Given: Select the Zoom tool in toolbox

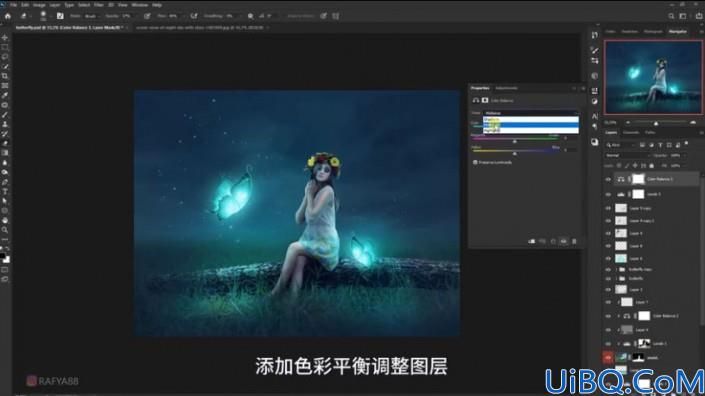Looking at the screenshot, I should 5,230.
